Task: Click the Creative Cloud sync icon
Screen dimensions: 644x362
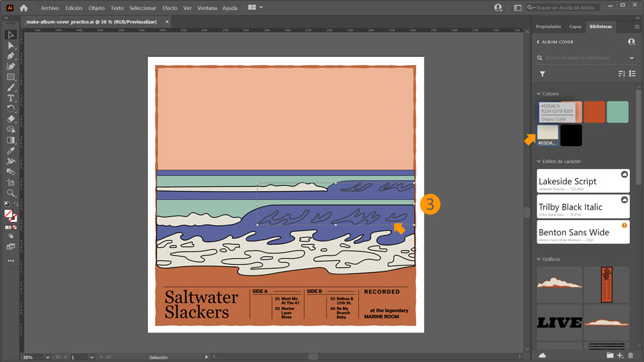Action: click(x=542, y=355)
